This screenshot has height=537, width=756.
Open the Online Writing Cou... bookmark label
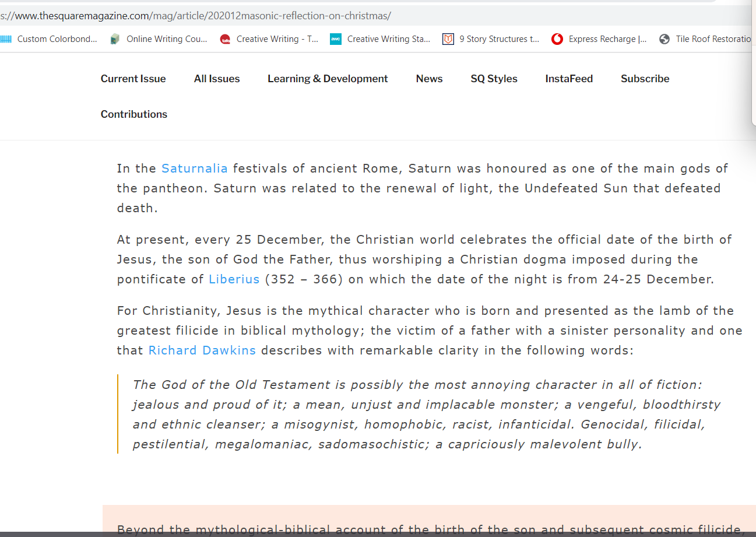tap(167, 39)
